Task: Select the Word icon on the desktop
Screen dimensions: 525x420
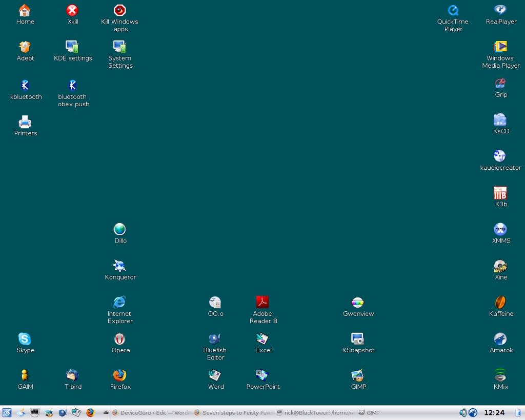Action: click(215, 375)
